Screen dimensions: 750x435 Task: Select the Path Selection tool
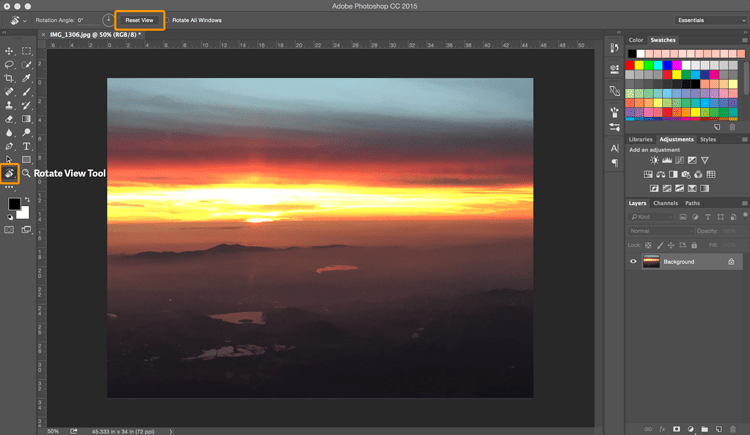point(9,159)
